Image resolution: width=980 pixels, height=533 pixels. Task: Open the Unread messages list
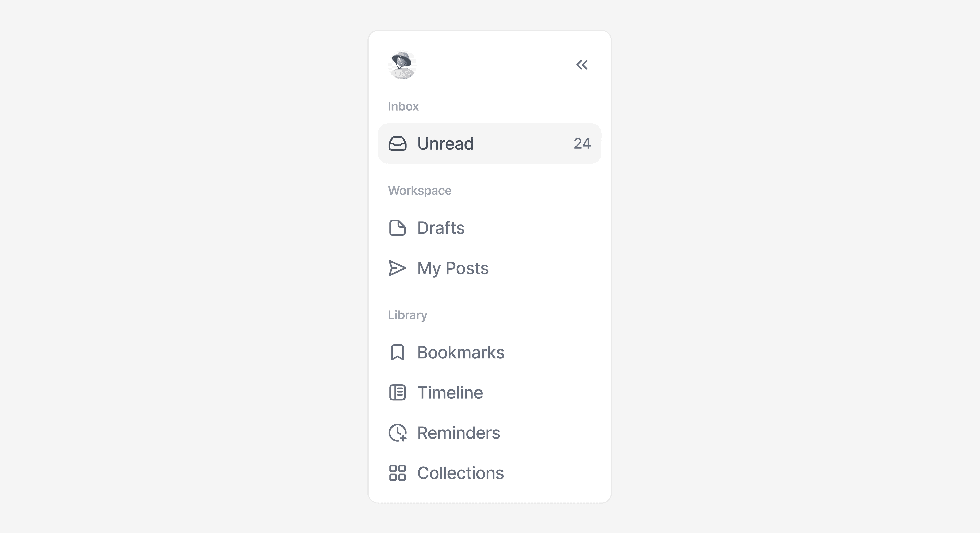[x=445, y=144]
